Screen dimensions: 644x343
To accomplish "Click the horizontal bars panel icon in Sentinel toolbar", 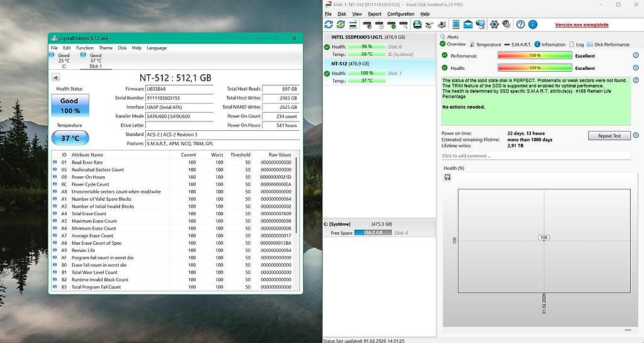I will [x=353, y=25].
